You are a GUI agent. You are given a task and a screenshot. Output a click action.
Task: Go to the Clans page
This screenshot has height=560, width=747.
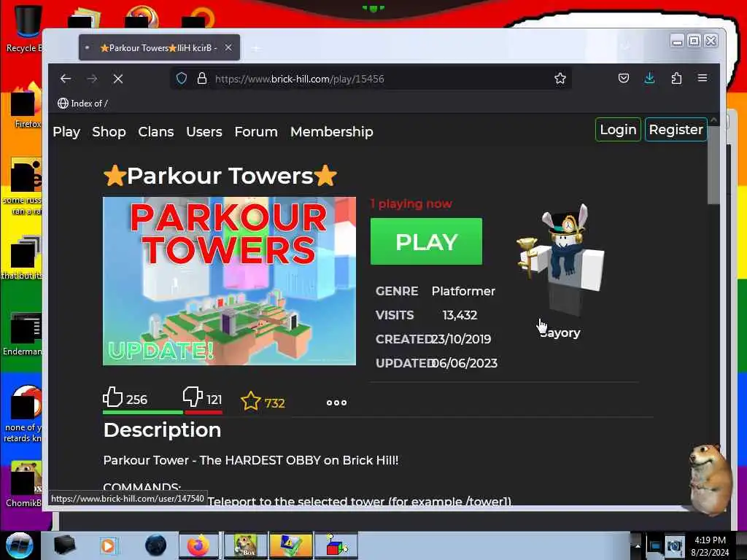(x=156, y=132)
